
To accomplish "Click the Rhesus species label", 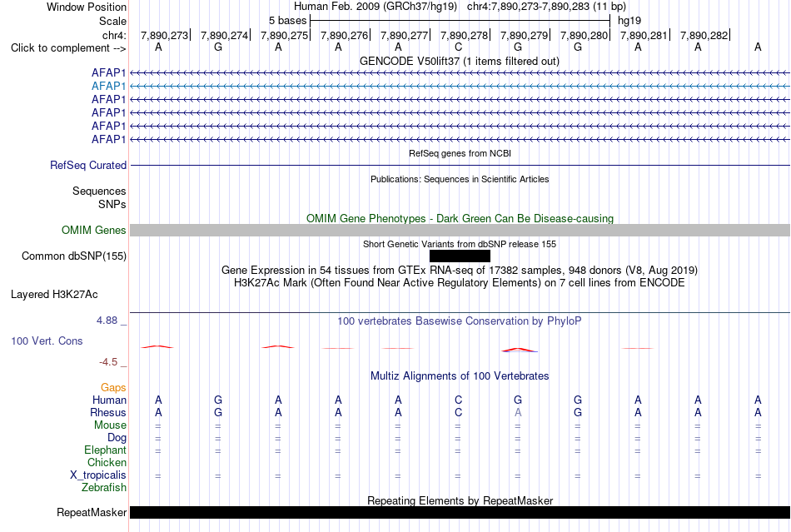I will (x=108, y=412).
